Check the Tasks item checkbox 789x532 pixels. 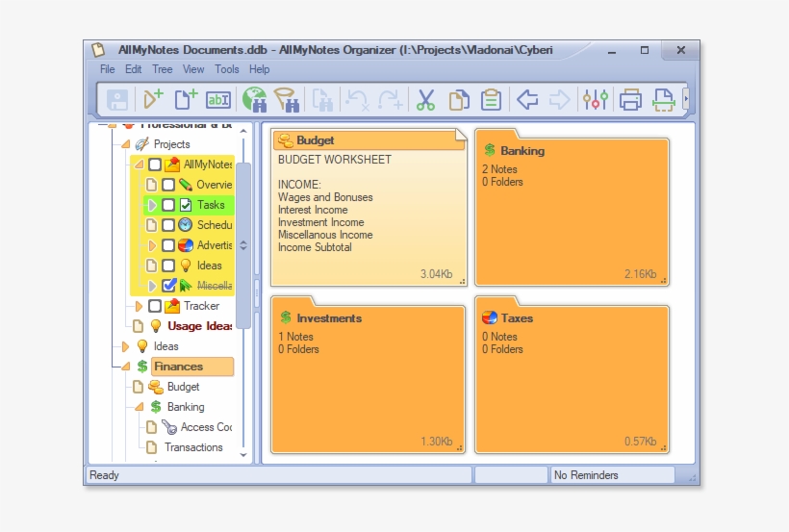click(x=168, y=205)
